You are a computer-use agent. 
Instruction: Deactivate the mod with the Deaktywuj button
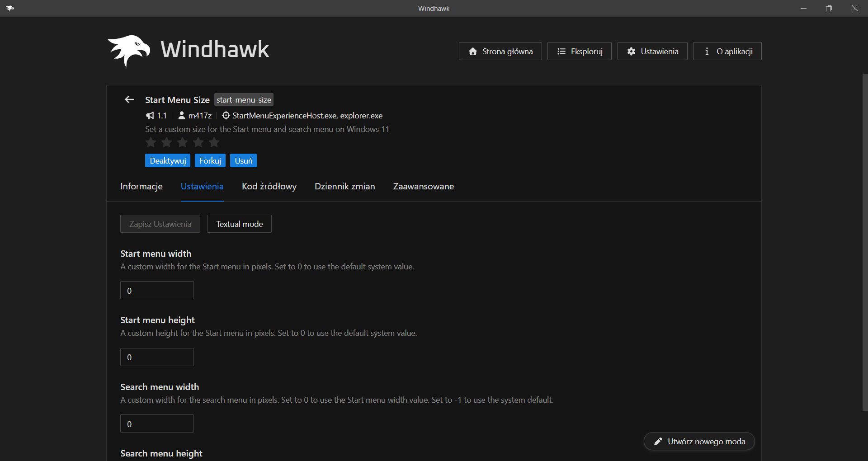tap(168, 161)
